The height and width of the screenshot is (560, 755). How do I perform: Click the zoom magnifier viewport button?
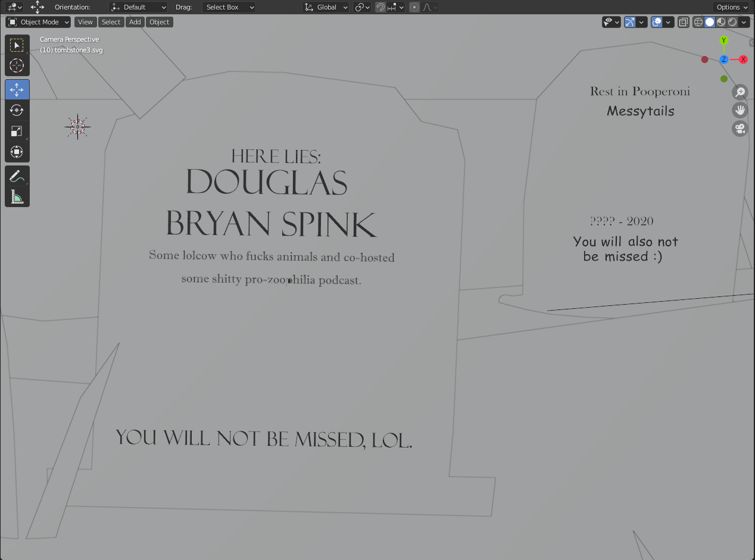coord(740,92)
